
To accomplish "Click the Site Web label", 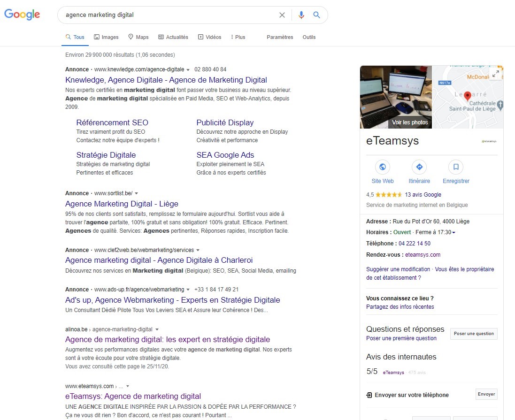I will coord(382,181).
